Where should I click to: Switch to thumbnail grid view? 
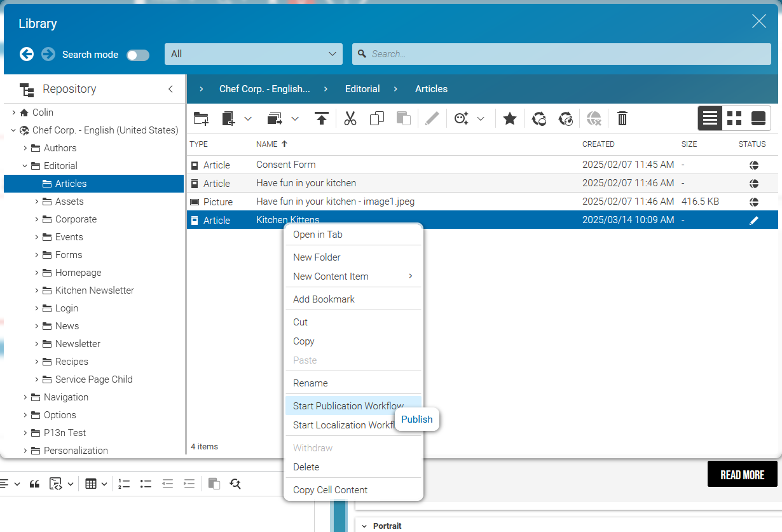click(734, 118)
